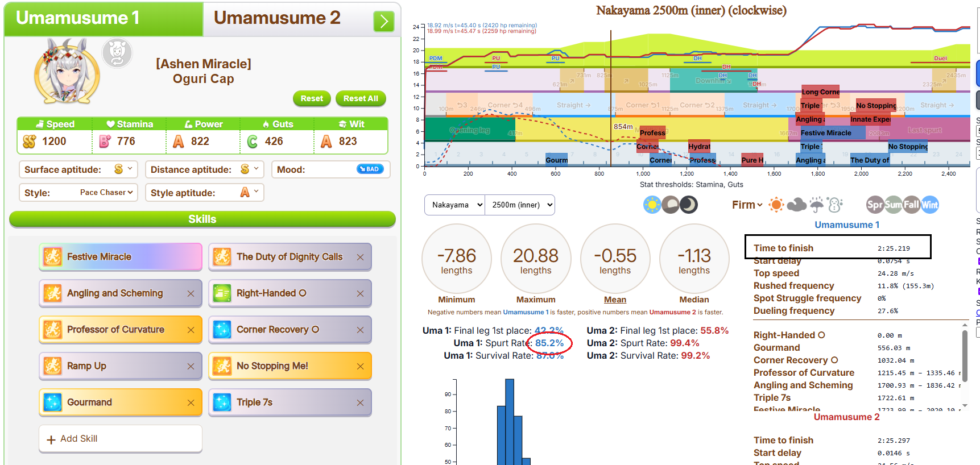Open the Distance aptitude dropdown

(x=205, y=169)
